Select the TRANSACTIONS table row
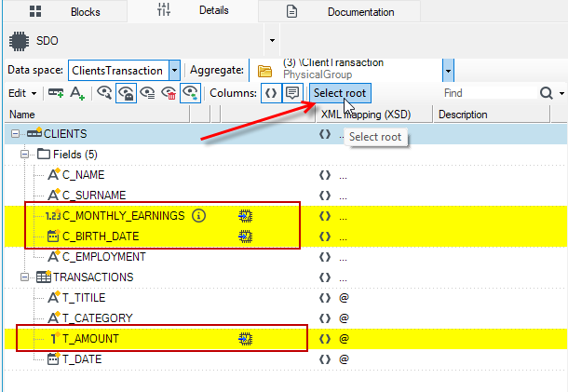 [x=286, y=277]
